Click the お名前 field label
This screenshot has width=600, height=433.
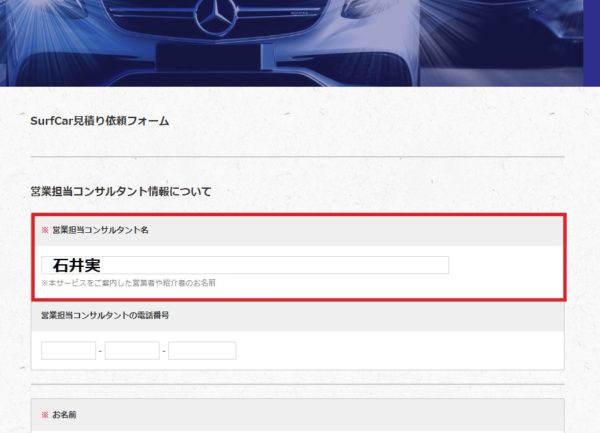pos(64,415)
